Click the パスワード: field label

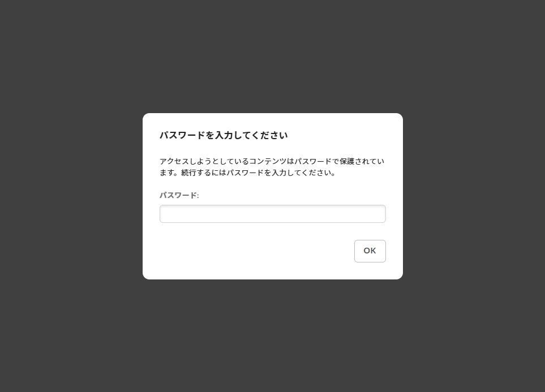point(179,195)
